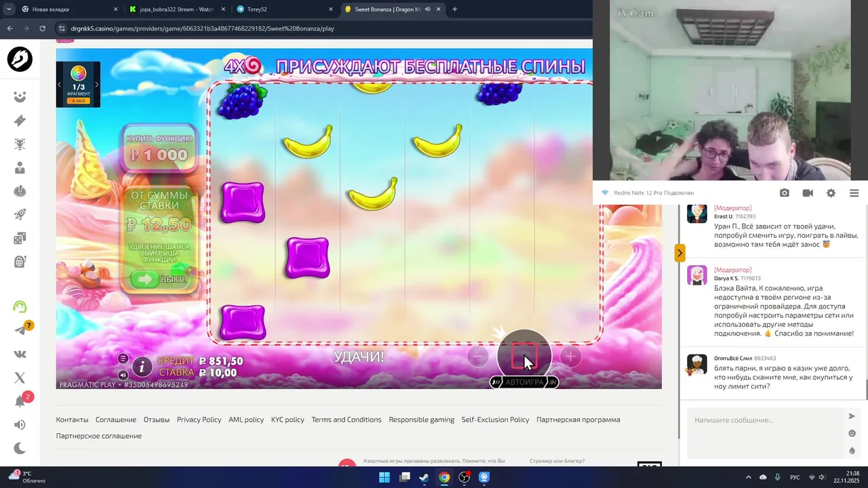Image resolution: width=868 pixels, height=488 pixels.
Task: Select the Sweet Bonanza browser tab
Action: [392, 9]
